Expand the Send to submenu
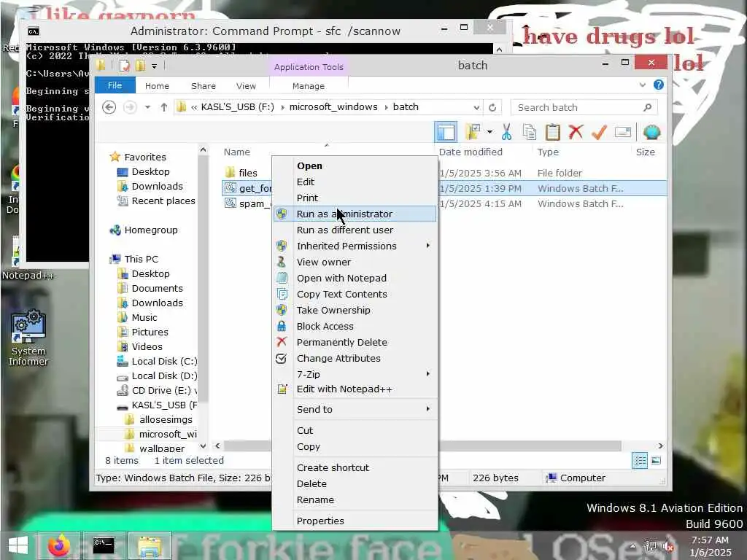The height and width of the screenshot is (560, 747). [355, 409]
